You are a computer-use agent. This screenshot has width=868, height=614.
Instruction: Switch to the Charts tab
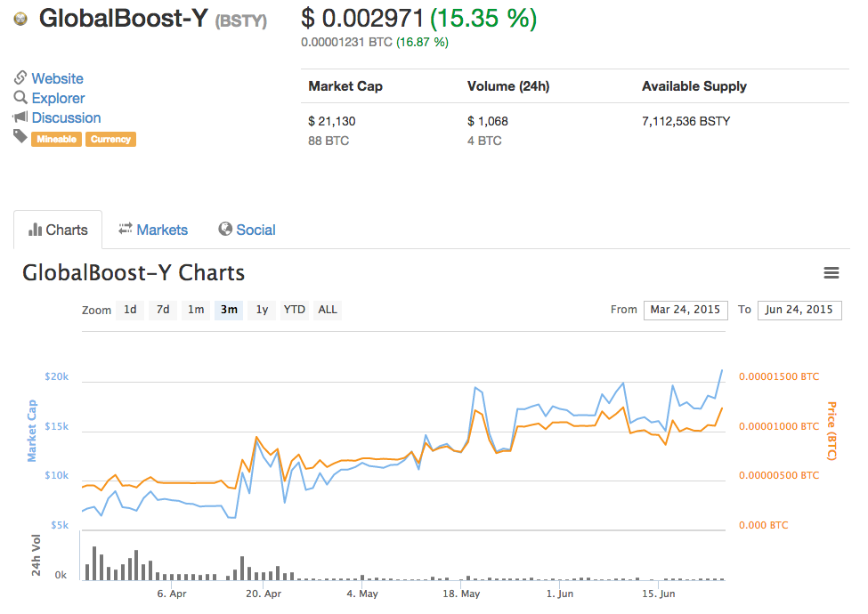click(x=58, y=230)
